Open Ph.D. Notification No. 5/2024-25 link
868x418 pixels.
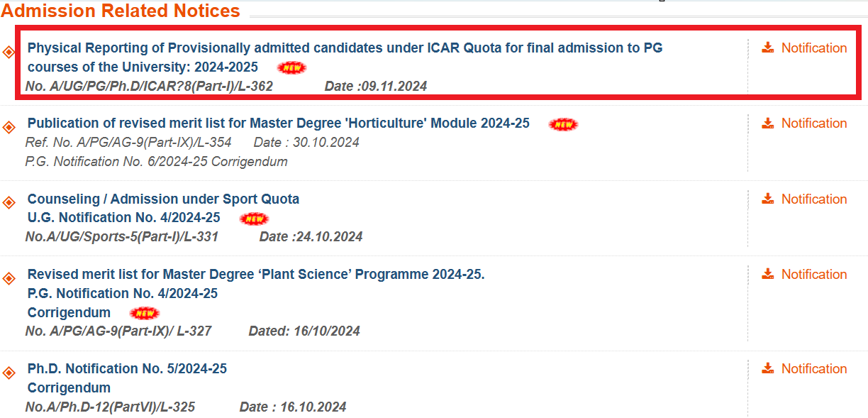coord(127,369)
